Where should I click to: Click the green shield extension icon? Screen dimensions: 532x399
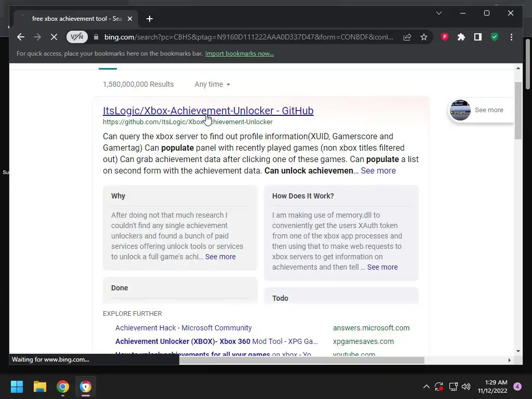[x=495, y=37]
